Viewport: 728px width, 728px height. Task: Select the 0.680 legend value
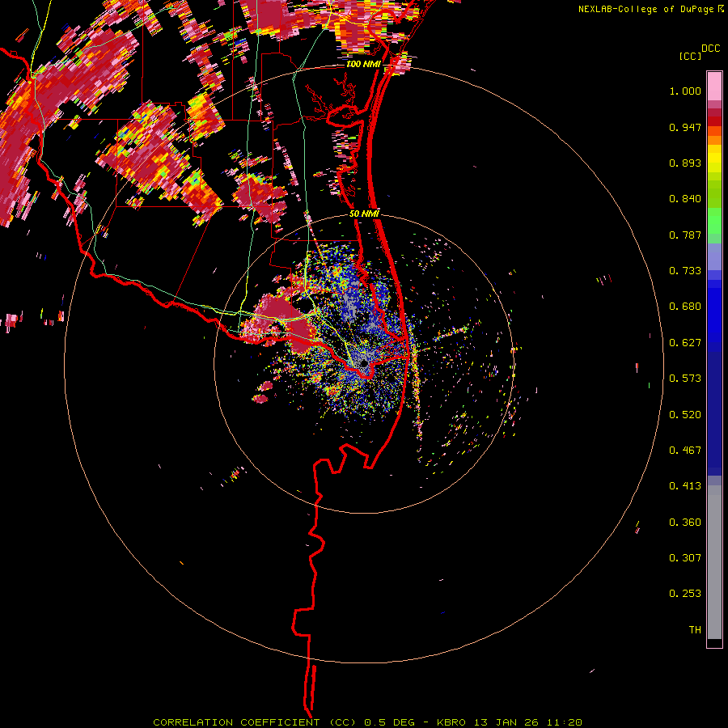[x=685, y=307]
